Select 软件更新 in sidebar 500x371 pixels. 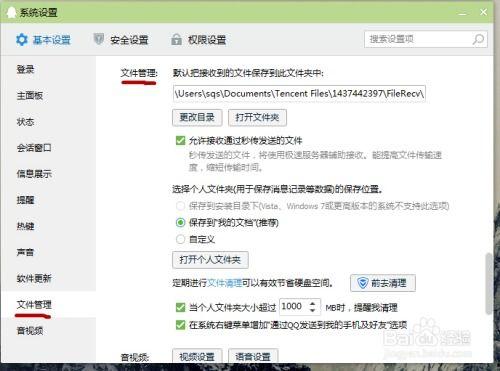[34, 278]
